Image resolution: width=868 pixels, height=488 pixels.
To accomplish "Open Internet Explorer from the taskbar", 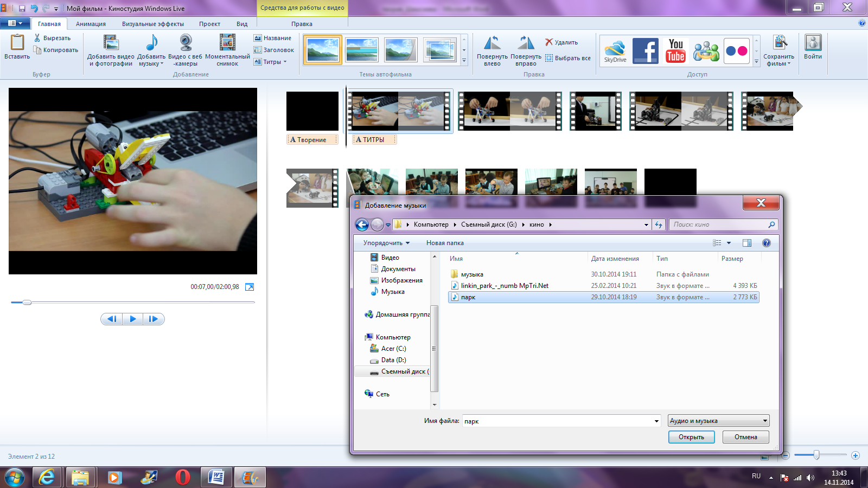I will point(47,477).
